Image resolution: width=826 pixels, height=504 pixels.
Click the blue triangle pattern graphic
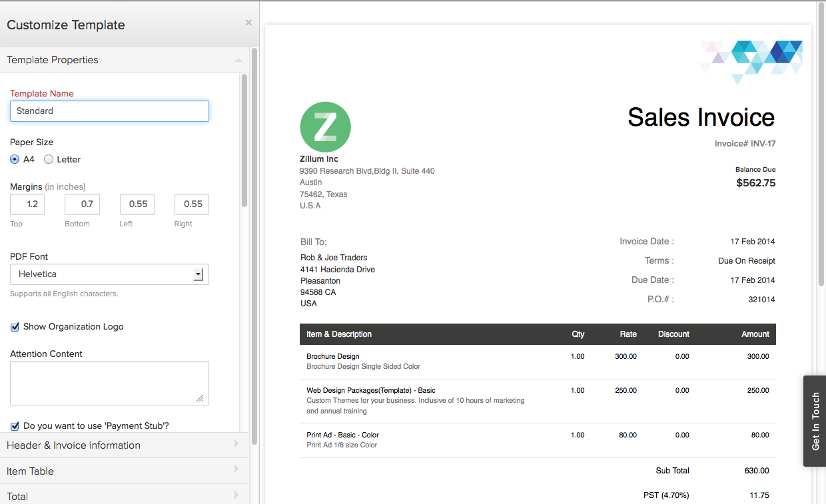pyautogui.click(x=751, y=62)
